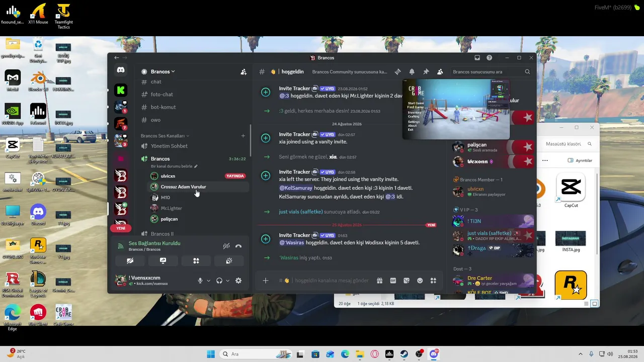
Task: Click the YAYINDA badge next to ulvicxn
Action: [235, 176]
